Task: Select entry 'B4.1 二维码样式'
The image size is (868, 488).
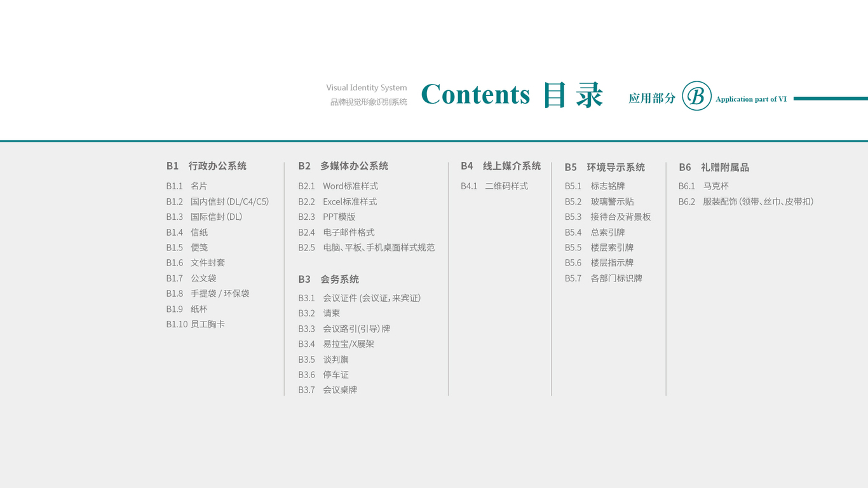Action: point(494,186)
